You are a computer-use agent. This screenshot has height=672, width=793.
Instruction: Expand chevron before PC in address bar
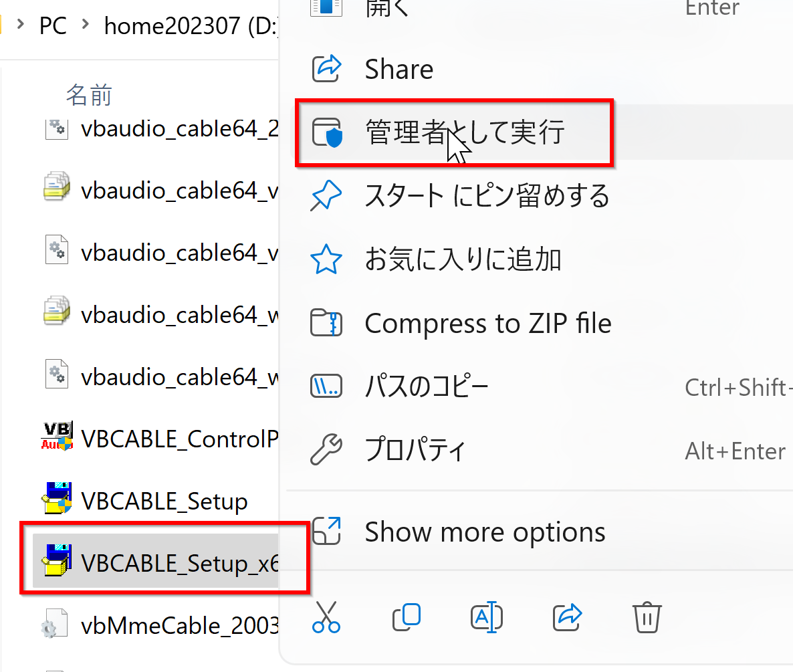tap(20, 24)
